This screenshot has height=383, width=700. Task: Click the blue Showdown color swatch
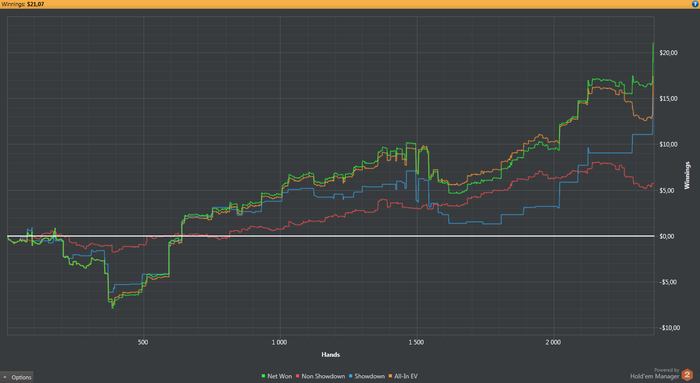click(351, 376)
